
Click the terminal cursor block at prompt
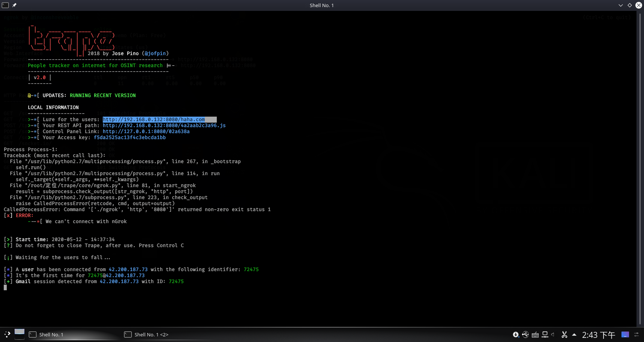pos(5,288)
